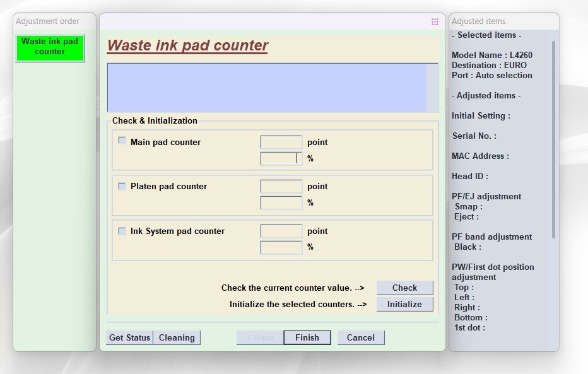Viewport: 588px width, 374px height.
Task: Select Waste ink pad counter in adjustment order
Action: 50,48
